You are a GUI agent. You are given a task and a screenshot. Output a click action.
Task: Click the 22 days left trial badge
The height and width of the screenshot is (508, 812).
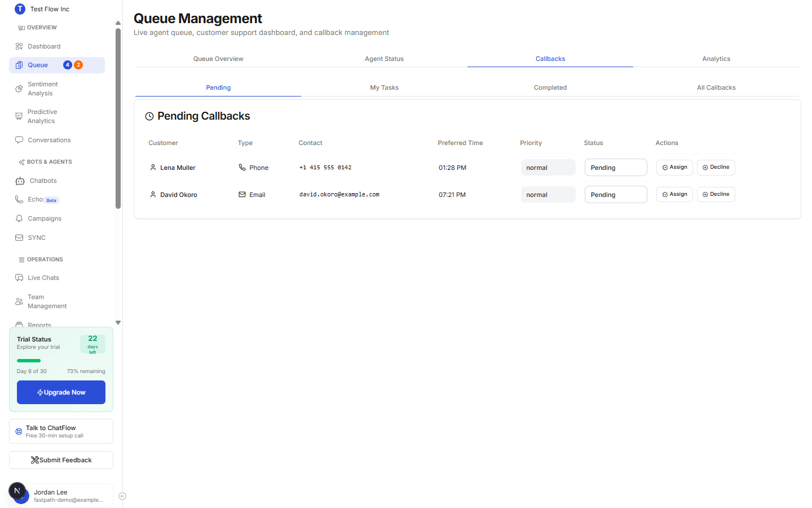coord(92,344)
